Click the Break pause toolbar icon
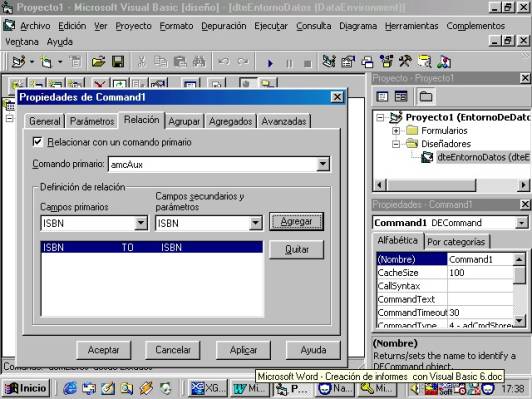This screenshot has height=399, width=532. (x=289, y=63)
